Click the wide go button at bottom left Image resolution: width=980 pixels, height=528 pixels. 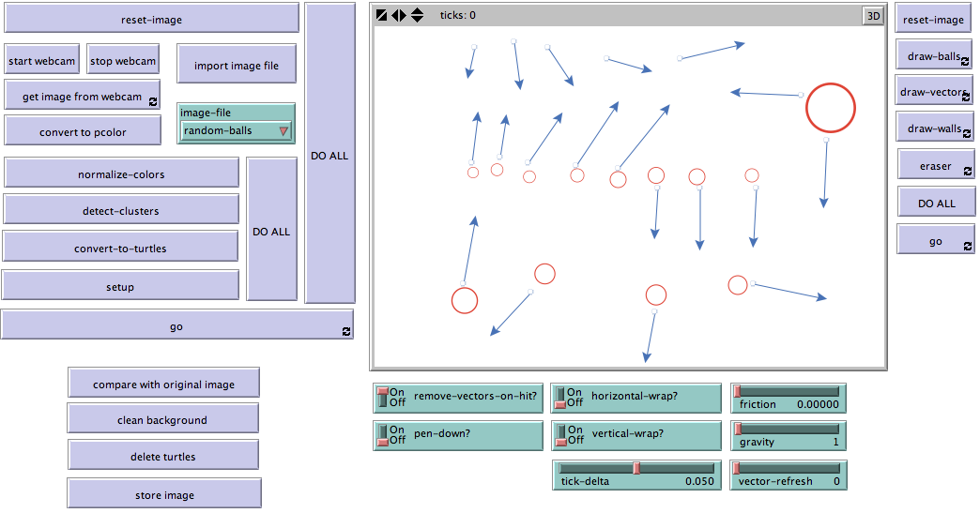pos(176,326)
